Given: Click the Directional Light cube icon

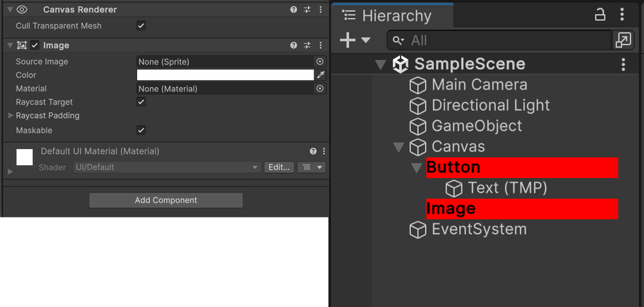Looking at the screenshot, I should click(418, 106).
